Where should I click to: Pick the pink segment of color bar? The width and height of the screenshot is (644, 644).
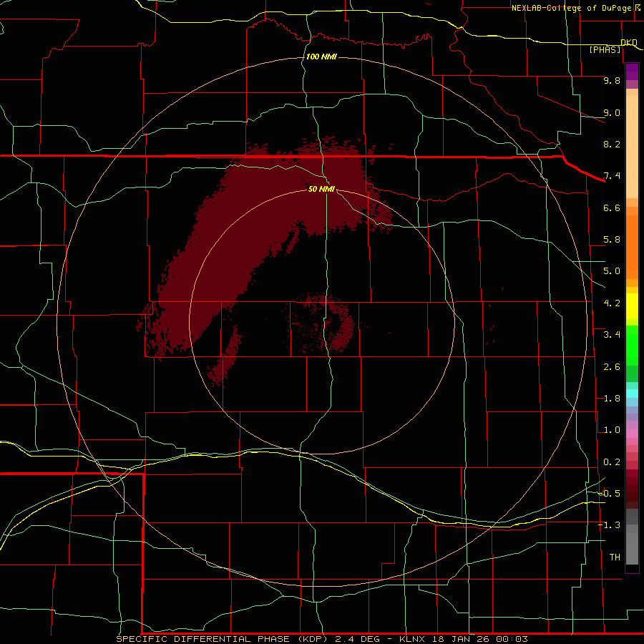(632, 434)
